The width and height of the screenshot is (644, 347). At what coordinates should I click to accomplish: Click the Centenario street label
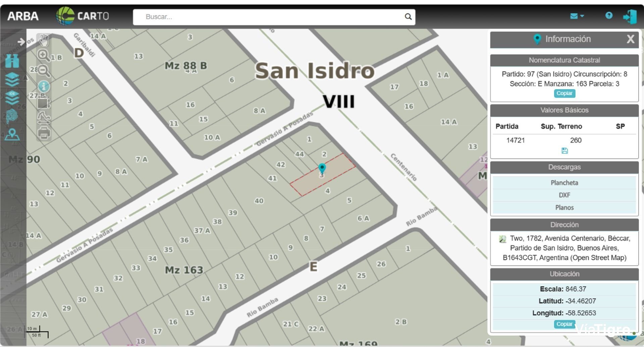pyautogui.click(x=404, y=167)
